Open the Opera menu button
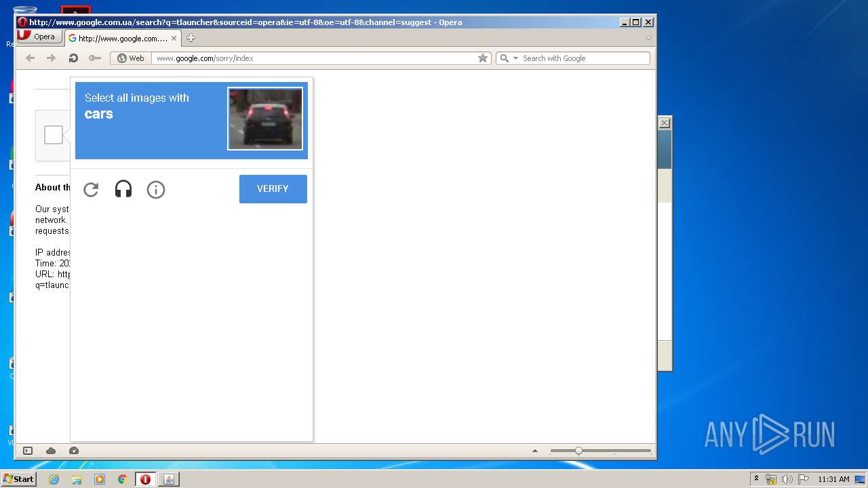868x488 pixels. [40, 37]
